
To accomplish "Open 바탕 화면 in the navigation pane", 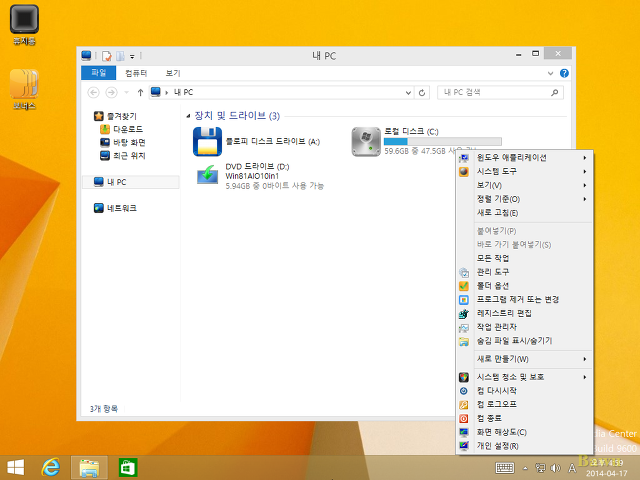I will pos(123,142).
